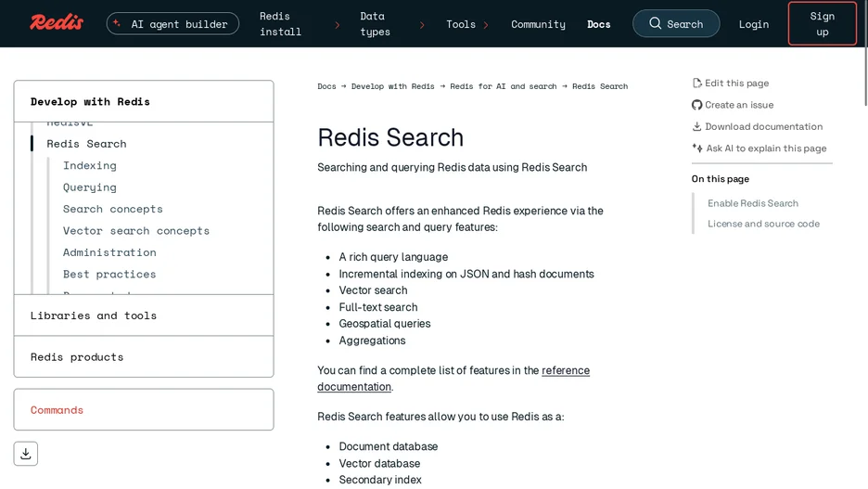Image resolution: width=868 pixels, height=489 pixels.
Task: Expand the Libraries and tools section
Action: 144,315
